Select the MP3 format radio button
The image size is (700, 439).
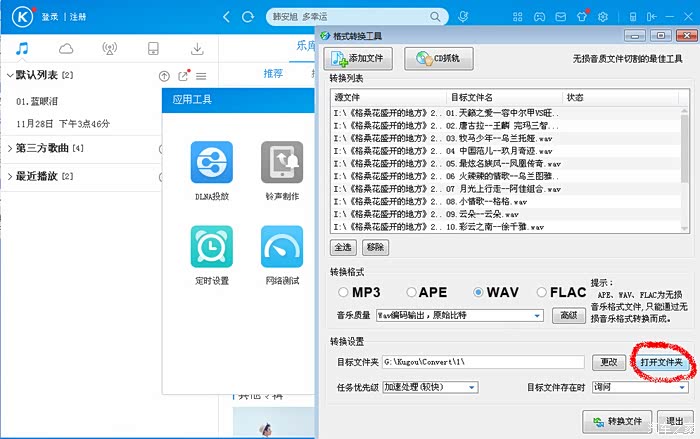coord(344,293)
